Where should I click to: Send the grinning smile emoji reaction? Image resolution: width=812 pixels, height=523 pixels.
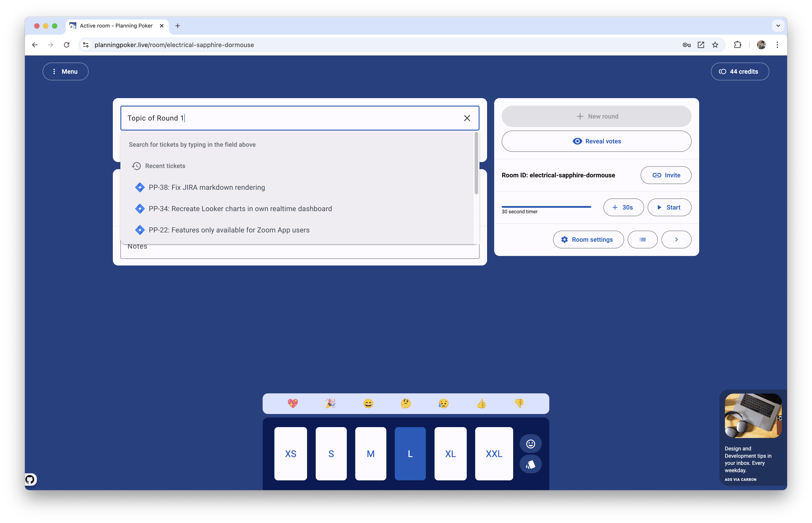(368, 403)
